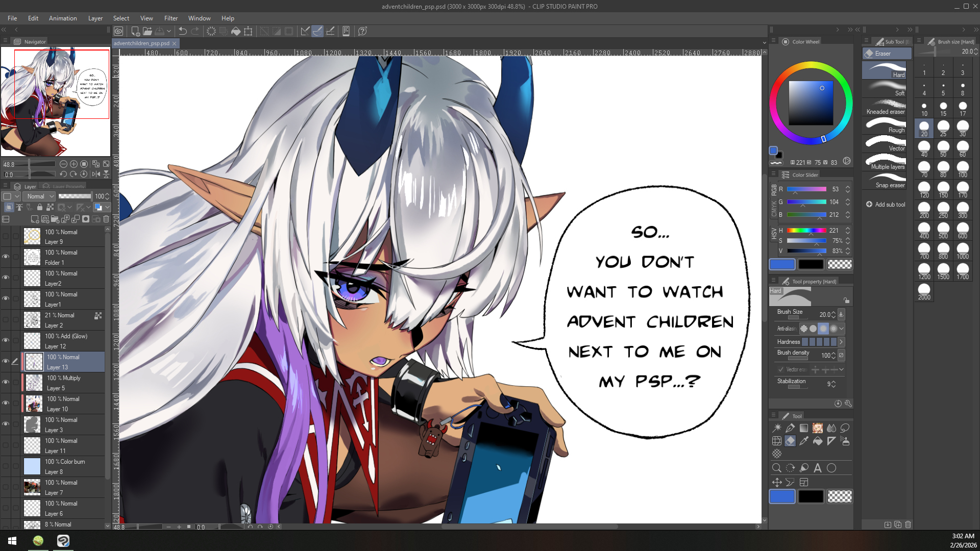Select the Eyedropper tool

(804, 441)
